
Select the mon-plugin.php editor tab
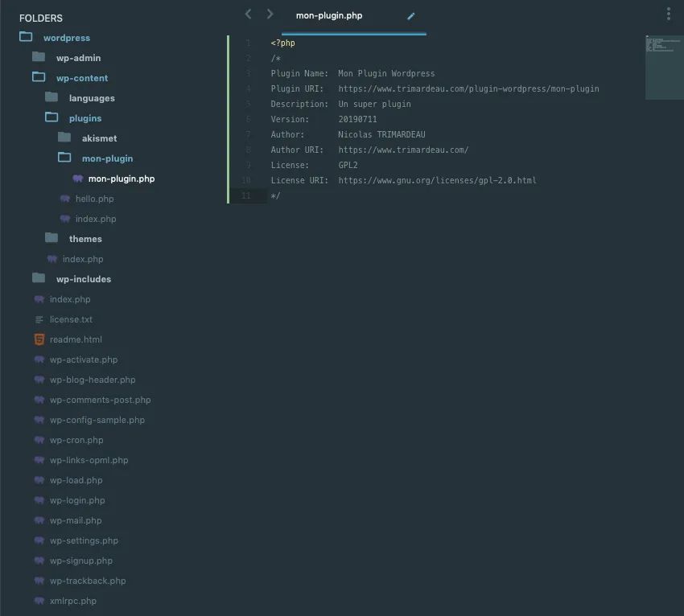click(x=329, y=16)
